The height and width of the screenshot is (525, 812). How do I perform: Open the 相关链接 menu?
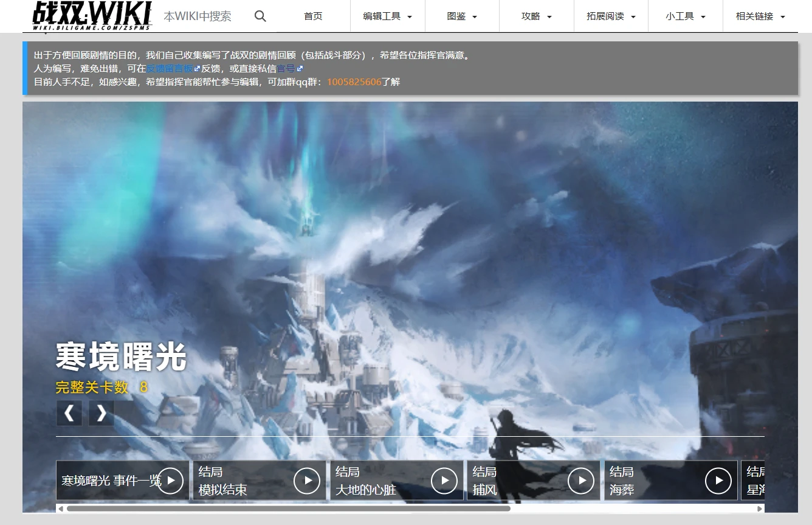click(760, 16)
